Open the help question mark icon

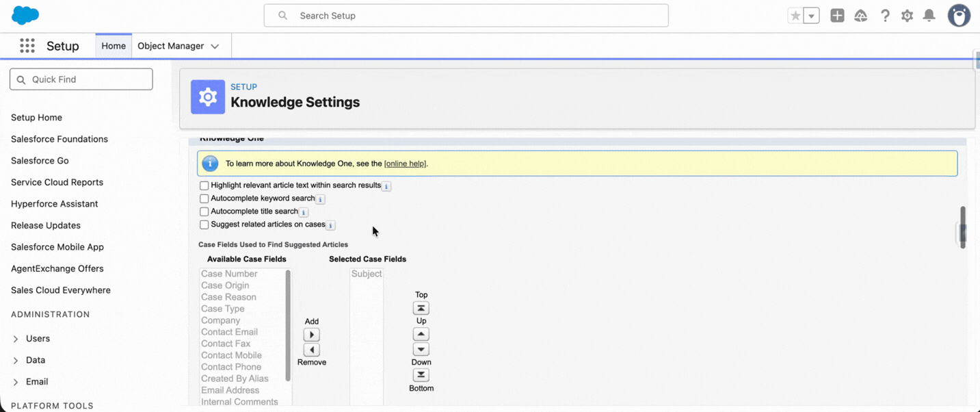(885, 16)
